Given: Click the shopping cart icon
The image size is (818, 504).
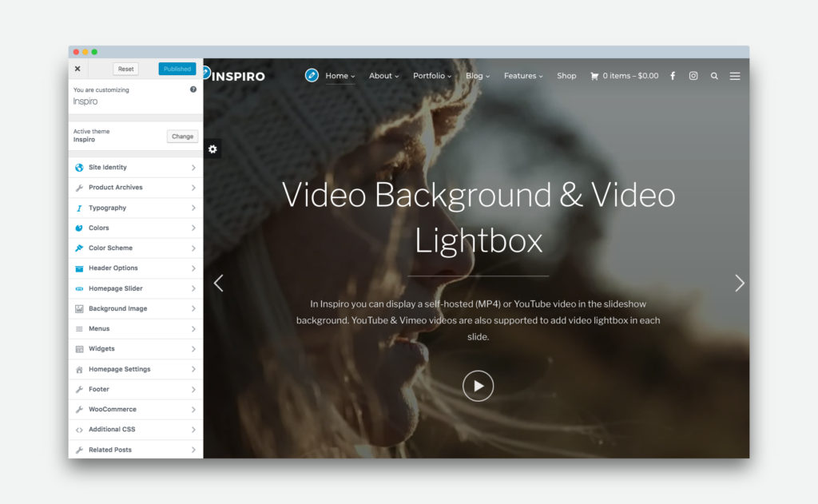Looking at the screenshot, I should tap(594, 76).
